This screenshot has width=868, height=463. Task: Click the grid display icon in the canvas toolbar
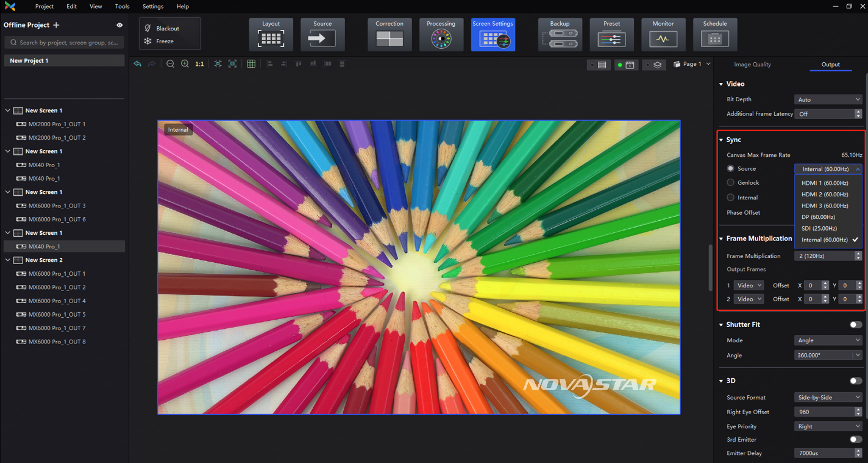251,64
